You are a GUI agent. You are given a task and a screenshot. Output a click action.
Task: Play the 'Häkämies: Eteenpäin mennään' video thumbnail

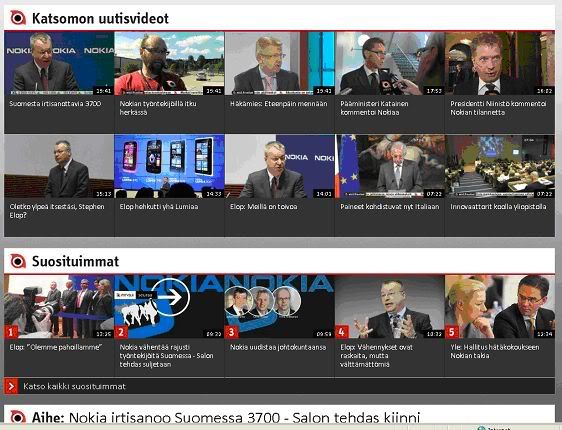(280, 63)
